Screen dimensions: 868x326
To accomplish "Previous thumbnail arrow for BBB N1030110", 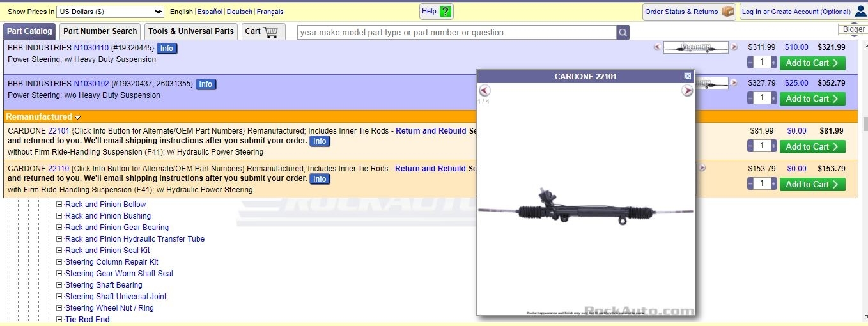I will pos(657,47).
